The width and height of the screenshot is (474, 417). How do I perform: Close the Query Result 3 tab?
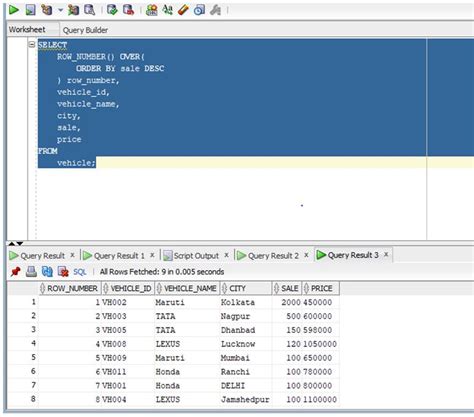pyautogui.click(x=386, y=254)
